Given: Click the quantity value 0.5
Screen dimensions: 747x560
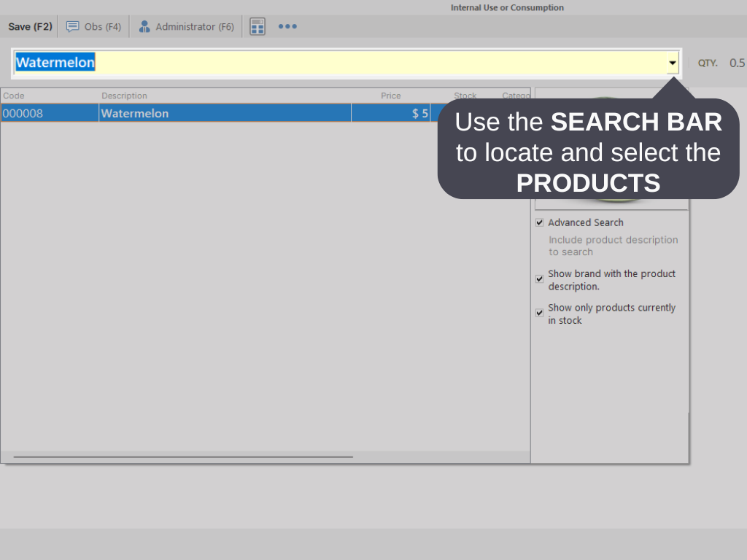Looking at the screenshot, I should point(737,63).
